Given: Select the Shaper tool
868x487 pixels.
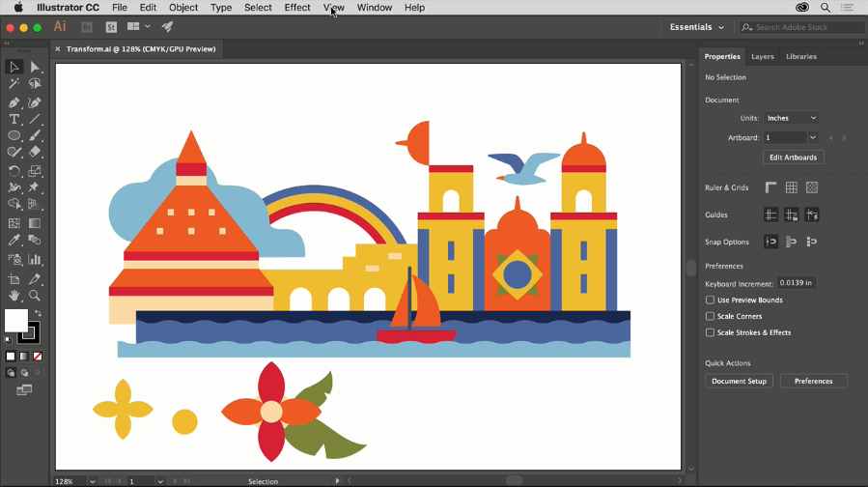Looking at the screenshot, I should [x=14, y=152].
